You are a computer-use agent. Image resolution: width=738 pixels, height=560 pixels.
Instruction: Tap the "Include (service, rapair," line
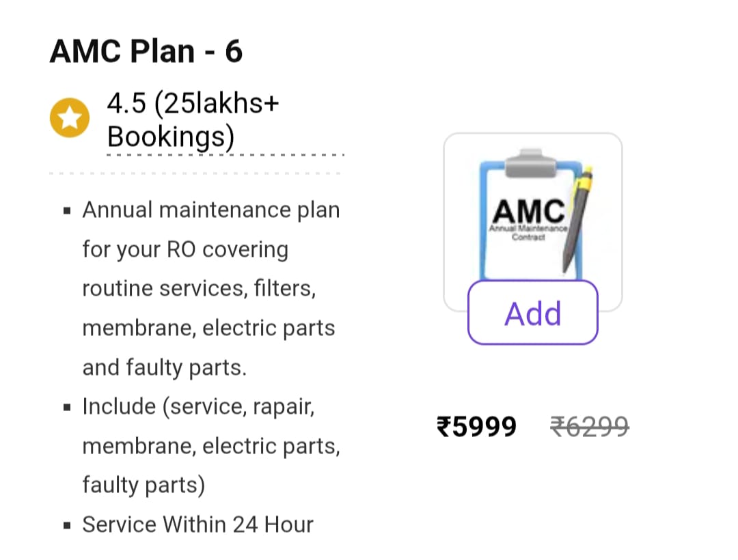pos(198,407)
